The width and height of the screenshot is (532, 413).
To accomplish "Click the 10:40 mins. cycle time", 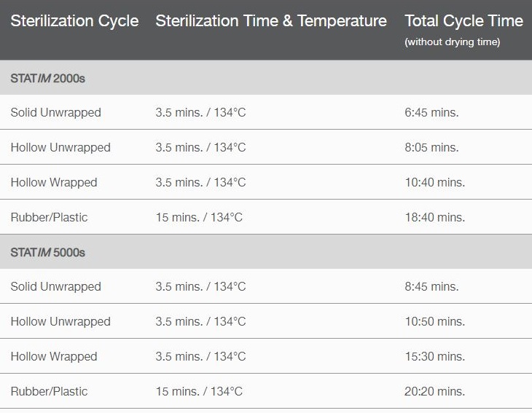I will click(434, 182).
